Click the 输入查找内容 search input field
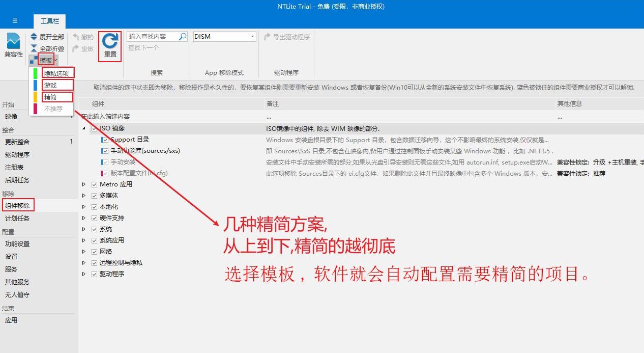The height and width of the screenshot is (353, 644). 152,37
